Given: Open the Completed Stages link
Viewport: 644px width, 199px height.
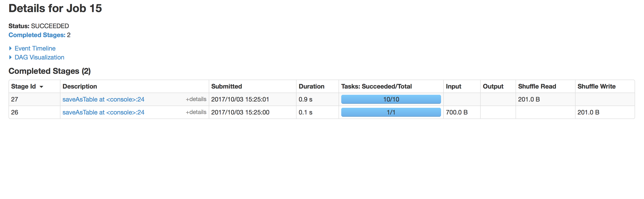Looking at the screenshot, I should 37,35.
